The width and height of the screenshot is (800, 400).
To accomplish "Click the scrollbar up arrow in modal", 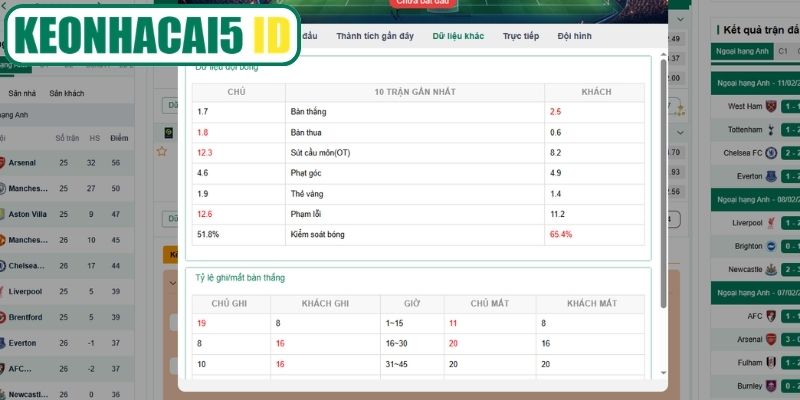I will 663,55.
